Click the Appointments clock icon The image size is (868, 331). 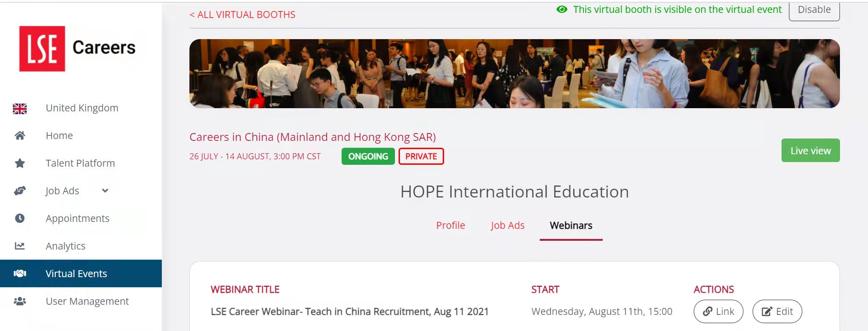(20, 218)
